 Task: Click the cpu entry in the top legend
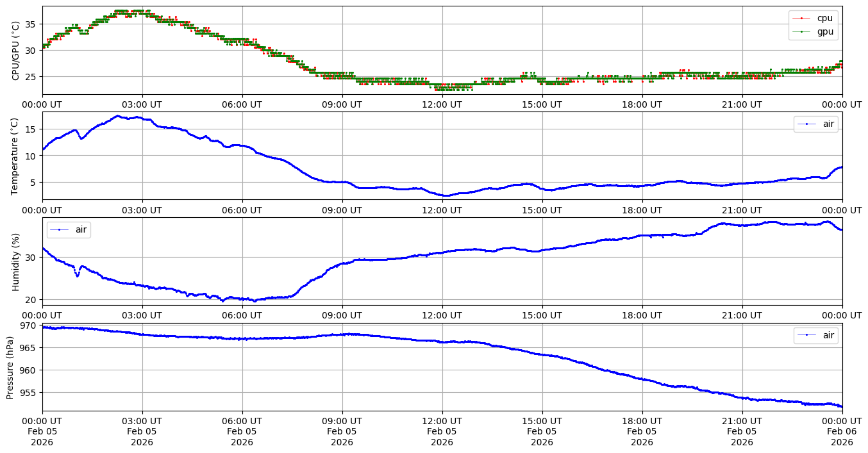coord(824,18)
